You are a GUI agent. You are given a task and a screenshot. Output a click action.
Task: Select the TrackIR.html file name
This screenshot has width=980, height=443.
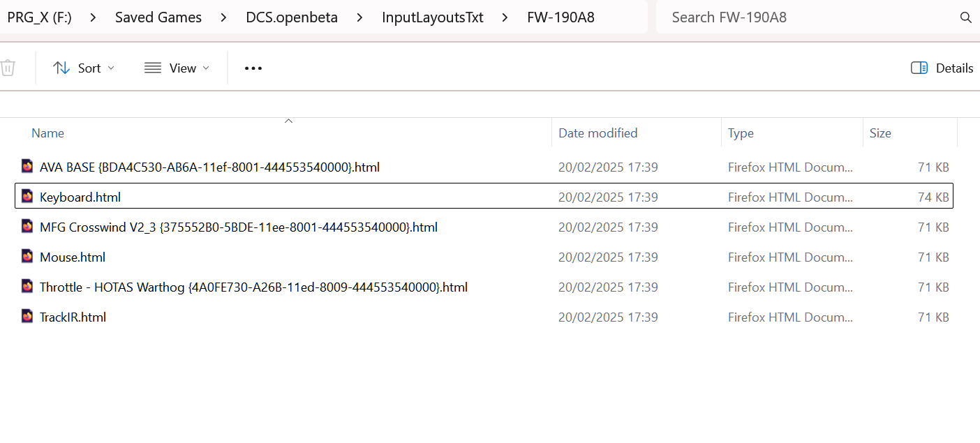[73, 317]
